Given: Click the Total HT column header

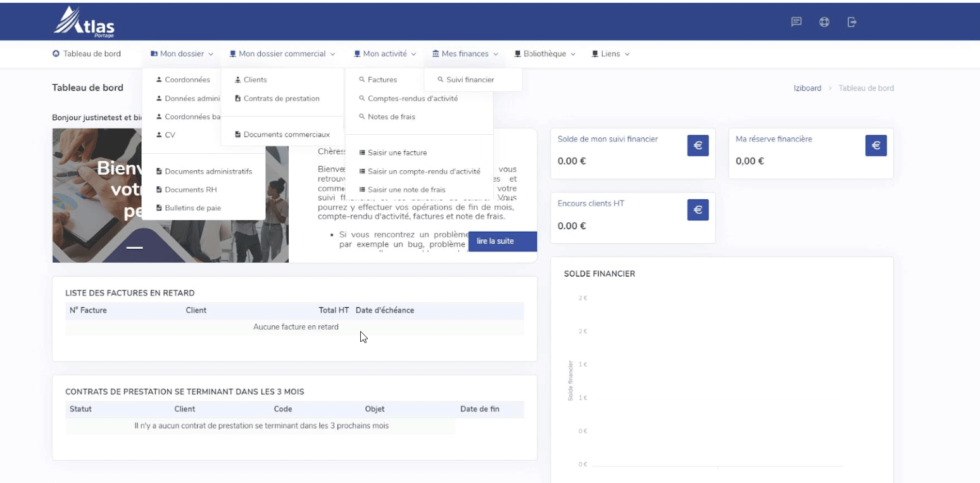Looking at the screenshot, I should tap(334, 310).
